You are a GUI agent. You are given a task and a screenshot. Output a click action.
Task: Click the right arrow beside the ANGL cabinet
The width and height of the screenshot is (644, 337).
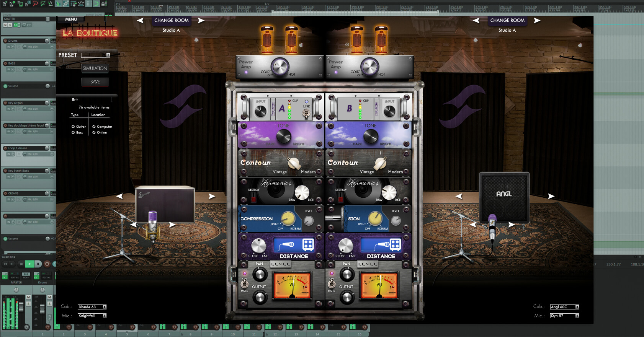click(x=551, y=196)
